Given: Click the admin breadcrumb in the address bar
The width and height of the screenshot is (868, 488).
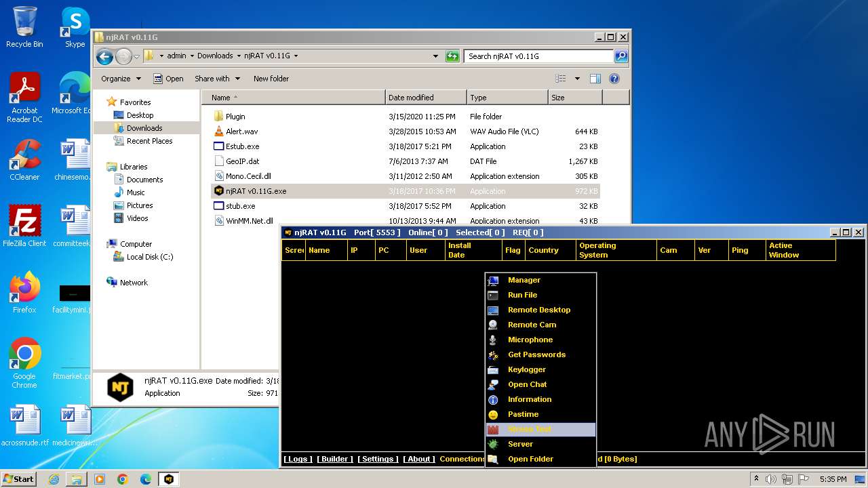Looking at the screenshot, I should coord(176,56).
